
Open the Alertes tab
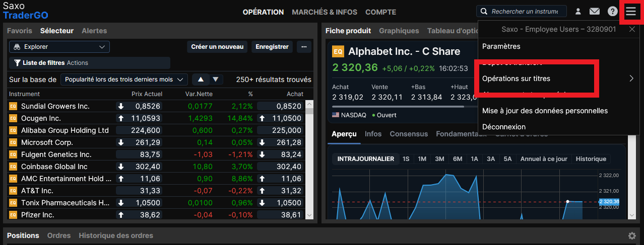pyautogui.click(x=94, y=31)
